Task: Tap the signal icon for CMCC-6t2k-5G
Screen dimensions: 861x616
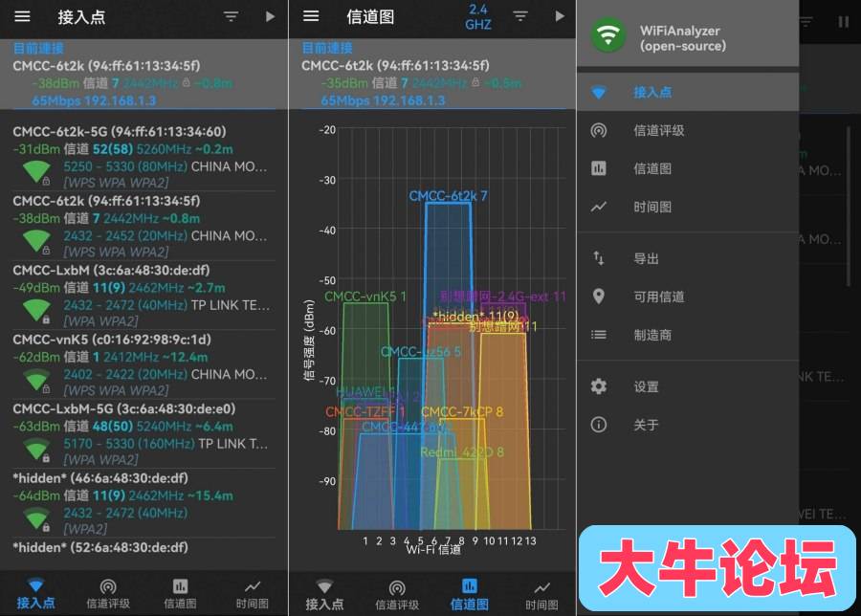Action: coord(36,172)
